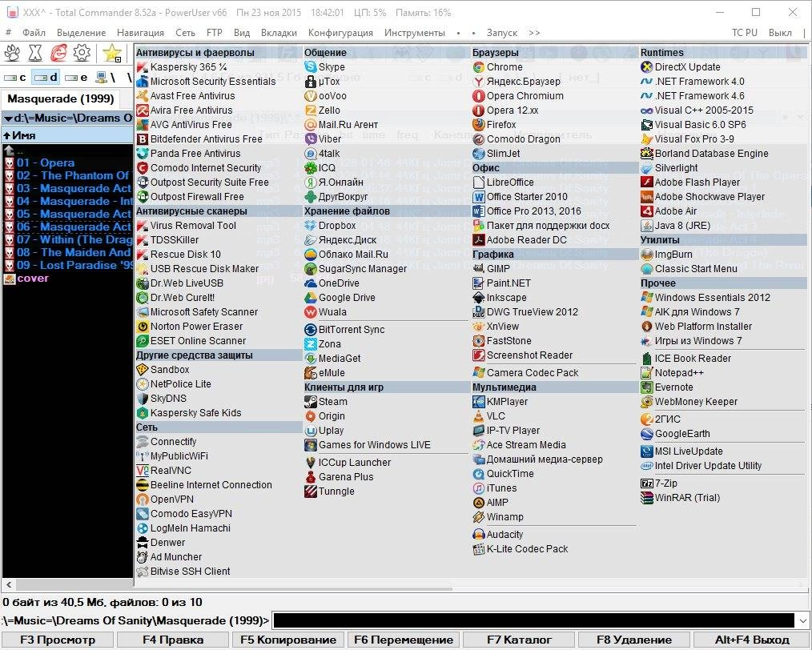Expand the directory history arrow before d:\=Music=
Image resolution: width=812 pixels, height=650 pixels.
(8, 118)
